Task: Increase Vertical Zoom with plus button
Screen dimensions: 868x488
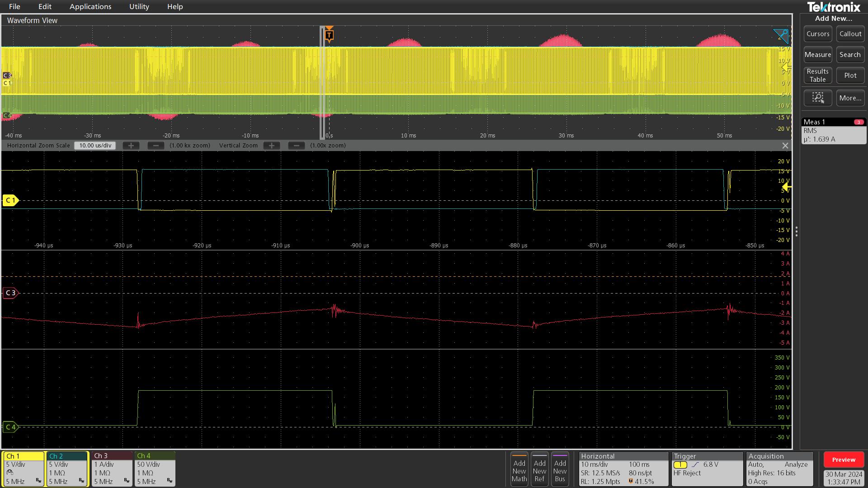Action: coord(271,146)
